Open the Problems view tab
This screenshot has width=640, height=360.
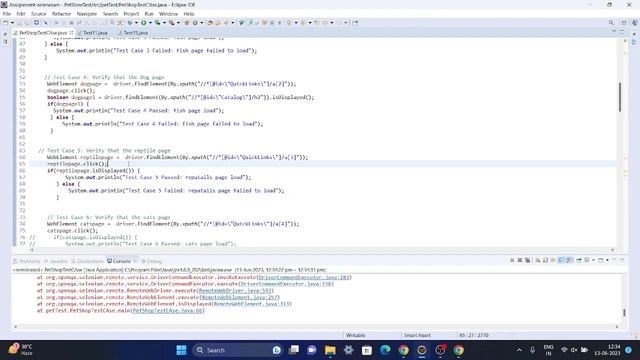pyautogui.click(x=27, y=261)
